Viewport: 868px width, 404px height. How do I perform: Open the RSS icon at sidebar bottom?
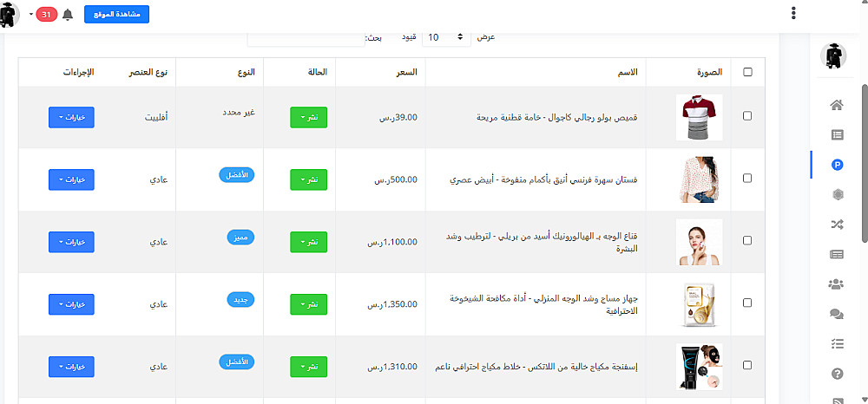click(x=837, y=401)
